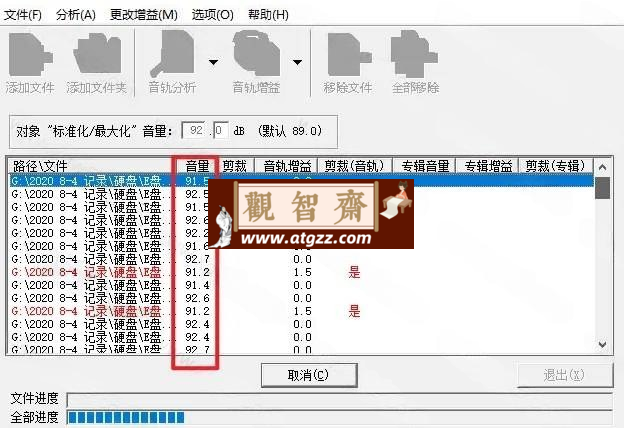The height and width of the screenshot is (428, 624).
Task: Open the 帮助(H) menu
Action: [268, 15]
